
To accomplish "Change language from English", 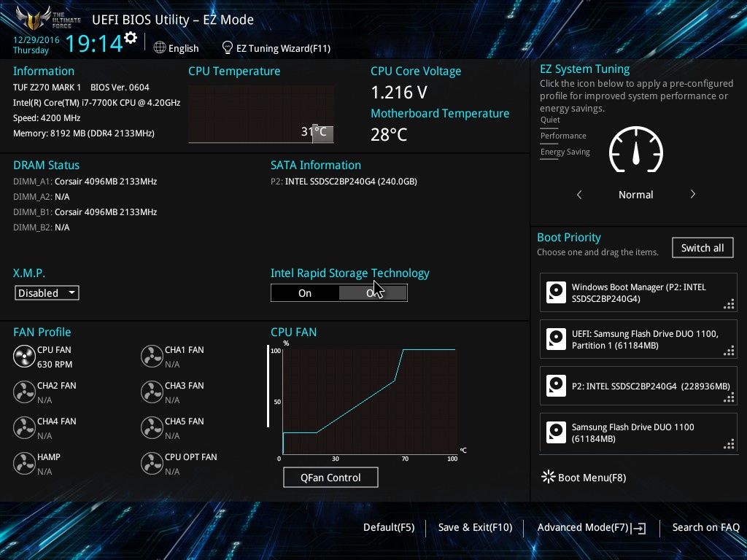I will coord(183,48).
